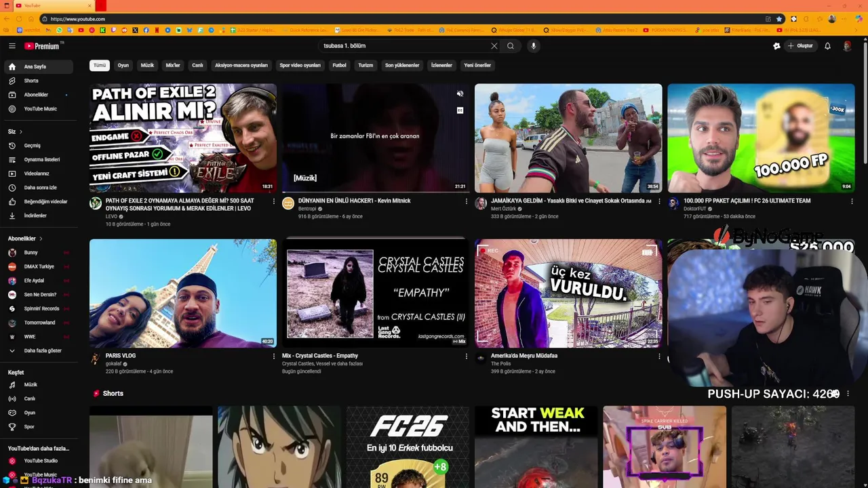Open Videolarınız in sidebar

38,174
